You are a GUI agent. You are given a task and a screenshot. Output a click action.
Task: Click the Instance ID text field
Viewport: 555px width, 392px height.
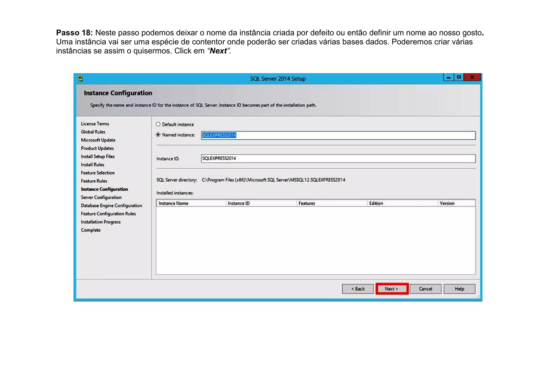338,158
